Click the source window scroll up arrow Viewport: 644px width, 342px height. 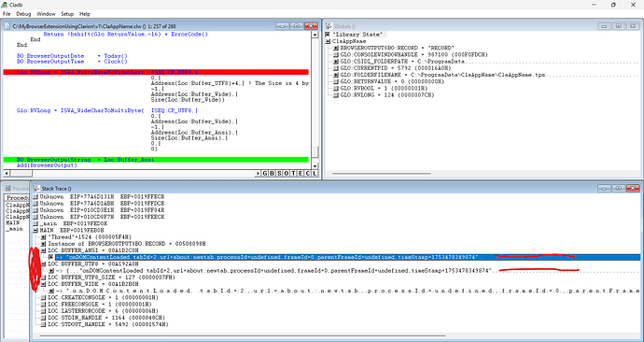[315, 35]
